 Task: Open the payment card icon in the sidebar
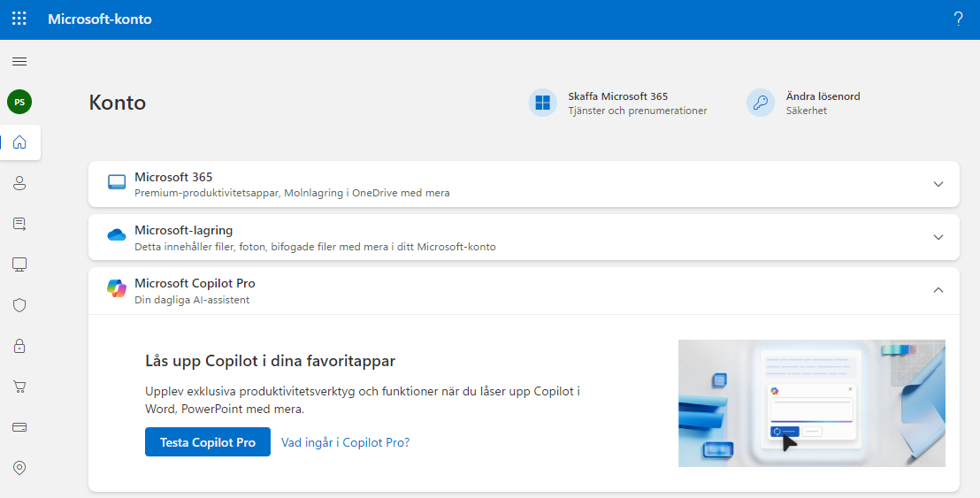19,427
